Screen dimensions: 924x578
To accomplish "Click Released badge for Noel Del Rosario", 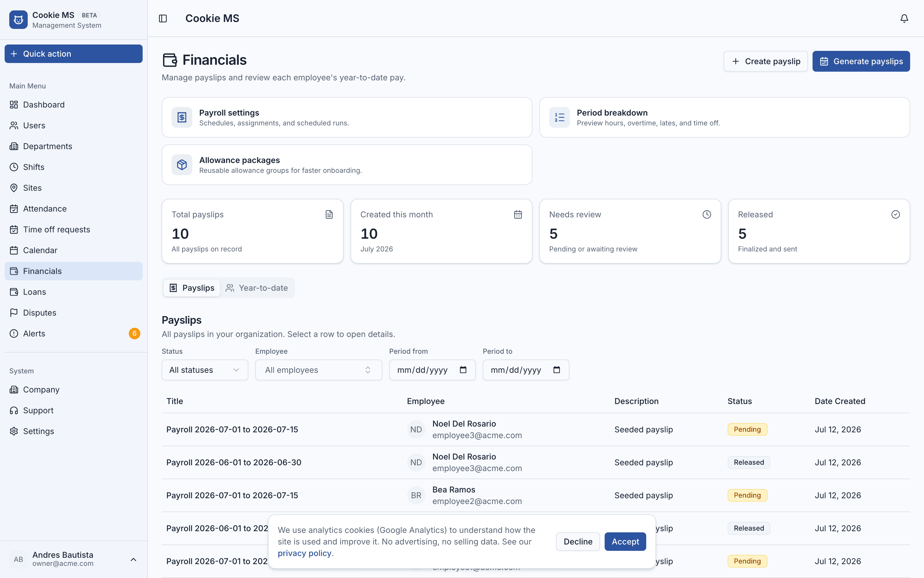I will click(x=749, y=462).
